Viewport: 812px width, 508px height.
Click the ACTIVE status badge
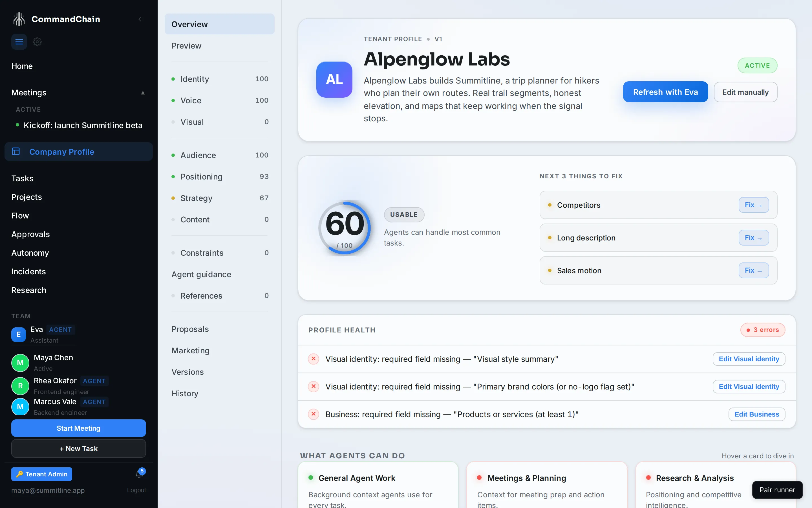click(x=757, y=65)
